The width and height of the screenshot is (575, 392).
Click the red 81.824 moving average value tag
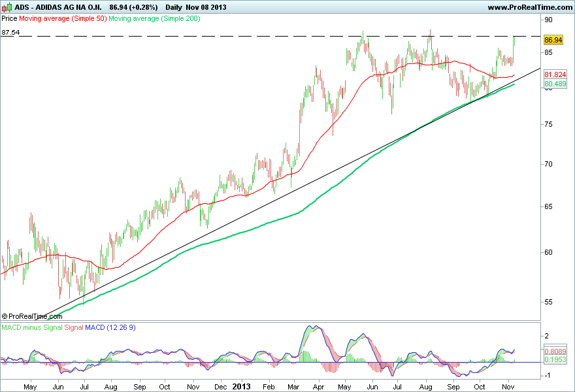click(555, 74)
